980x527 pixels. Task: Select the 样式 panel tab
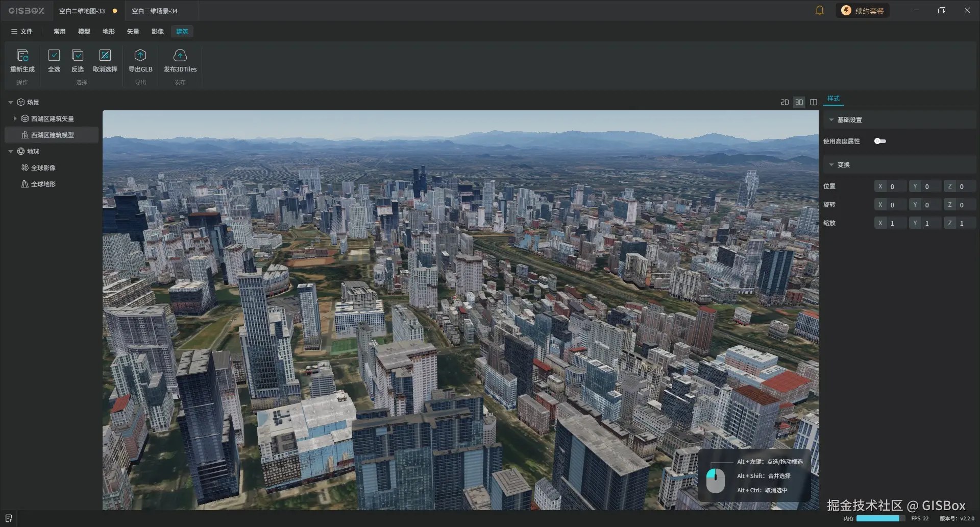tap(834, 99)
